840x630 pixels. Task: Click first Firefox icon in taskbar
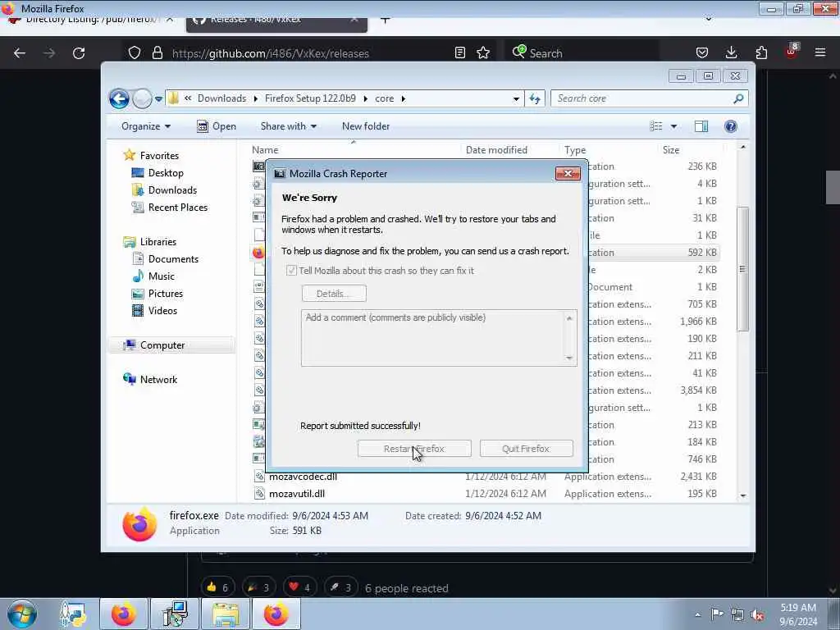tap(123, 614)
